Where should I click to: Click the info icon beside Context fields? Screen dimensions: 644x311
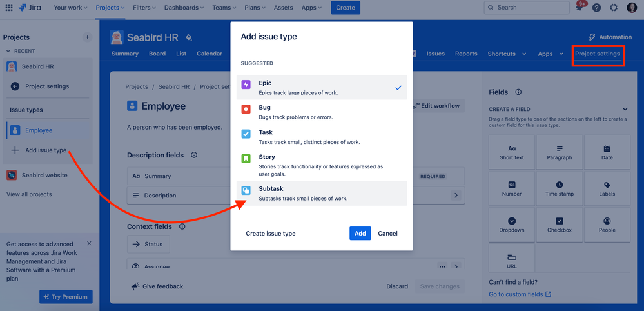(x=182, y=226)
